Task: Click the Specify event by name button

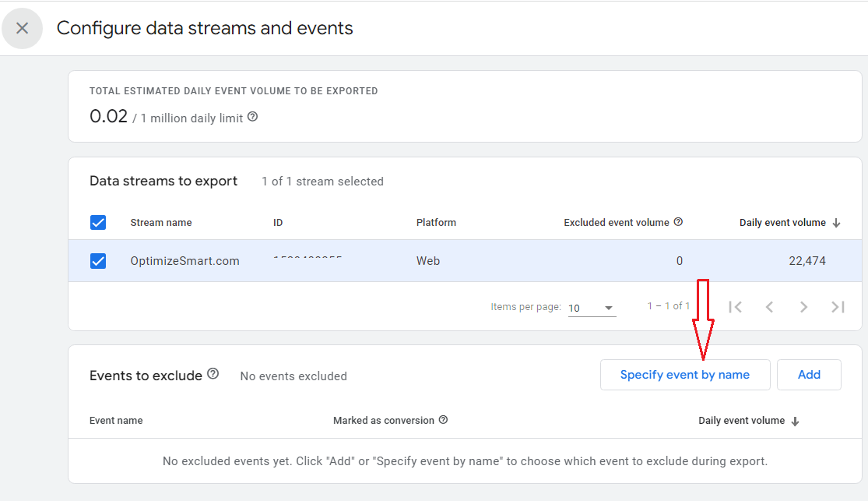Action: tap(685, 375)
